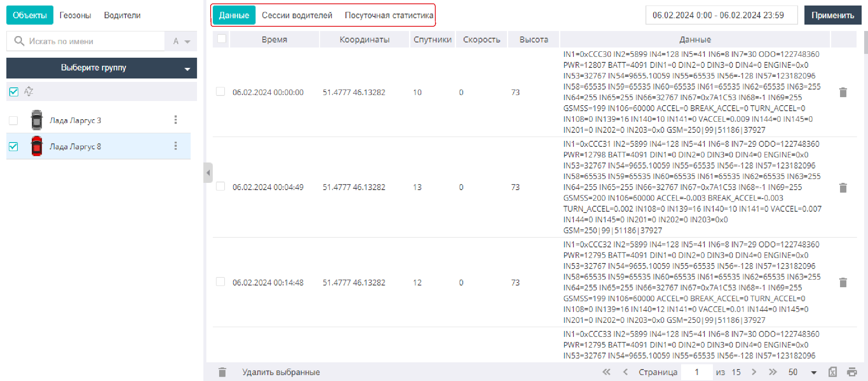Switch to the Водители tab
Image resolution: width=868 pixels, height=381 pixels.
[122, 15]
